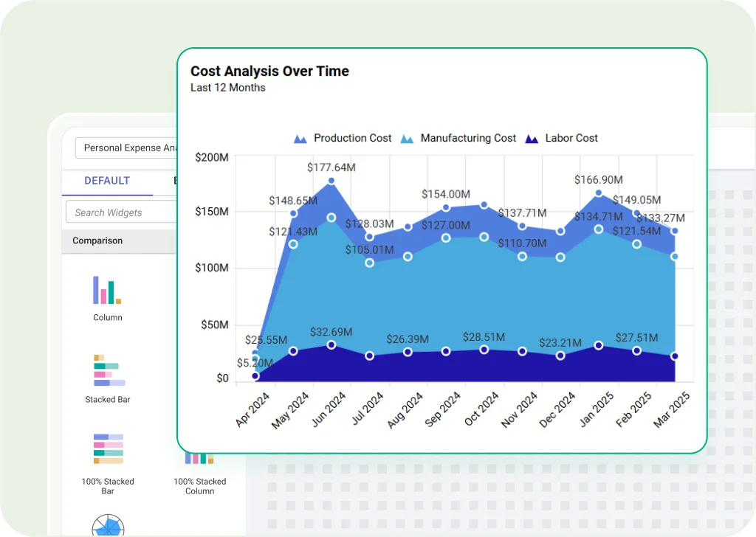Image resolution: width=756 pixels, height=537 pixels.
Task: Click Labor Cost point above $32.69M label
Action: (x=331, y=345)
